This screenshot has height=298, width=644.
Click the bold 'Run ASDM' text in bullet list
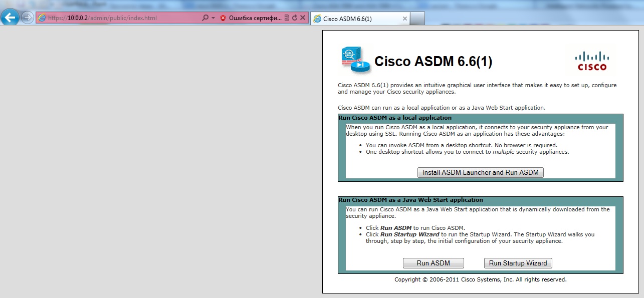(396, 227)
